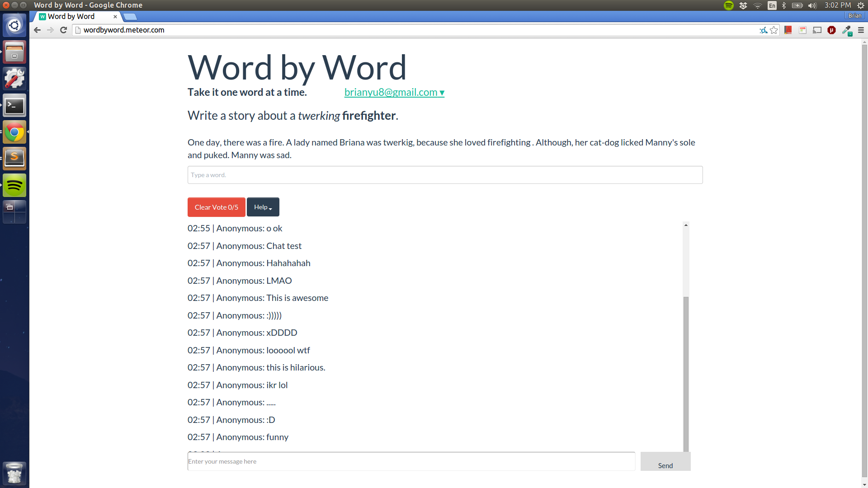Open the Brian Chrome profile switcher
This screenshot has width=868, height=488.
[x=854, y=16]
